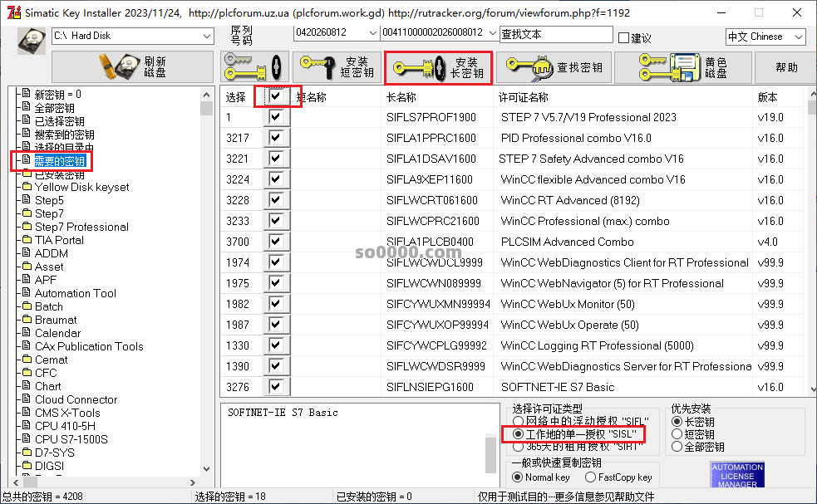Click 黄色磁盘 yellow disk button
Image resolution: width=817 pixels, height=504 pixels.
coord(683,66)
